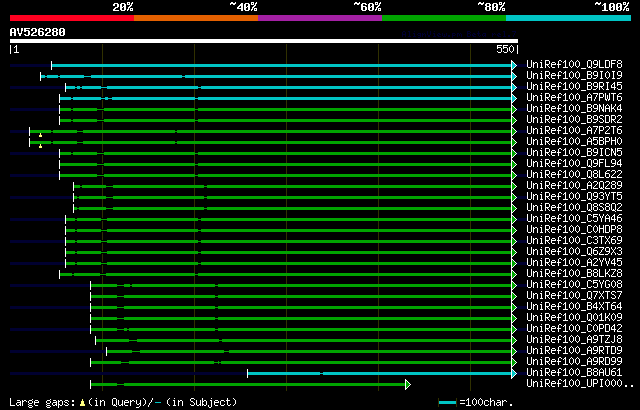640x410 pixels.
Task: Click the '550' query end position label
Action: pyautogui.click(x=505, y=49)
